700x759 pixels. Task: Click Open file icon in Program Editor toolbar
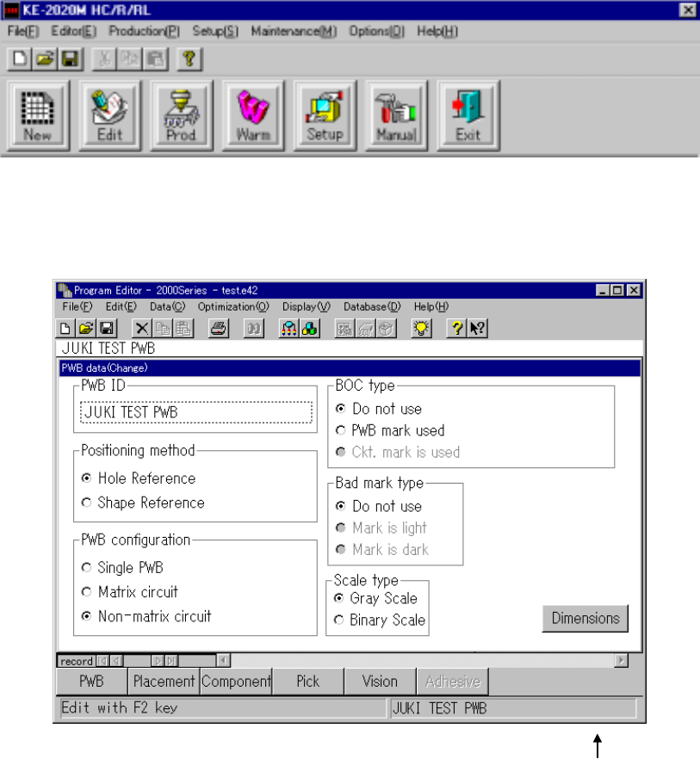[86, 328]
